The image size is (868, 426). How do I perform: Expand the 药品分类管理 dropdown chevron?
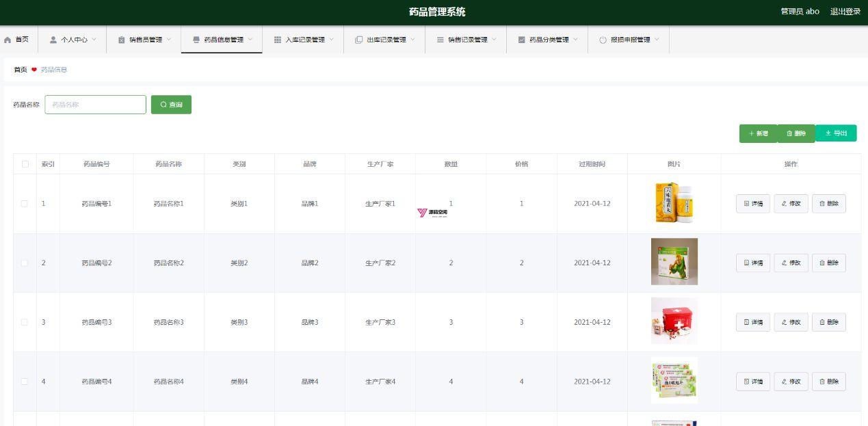(x=576, y=39)
